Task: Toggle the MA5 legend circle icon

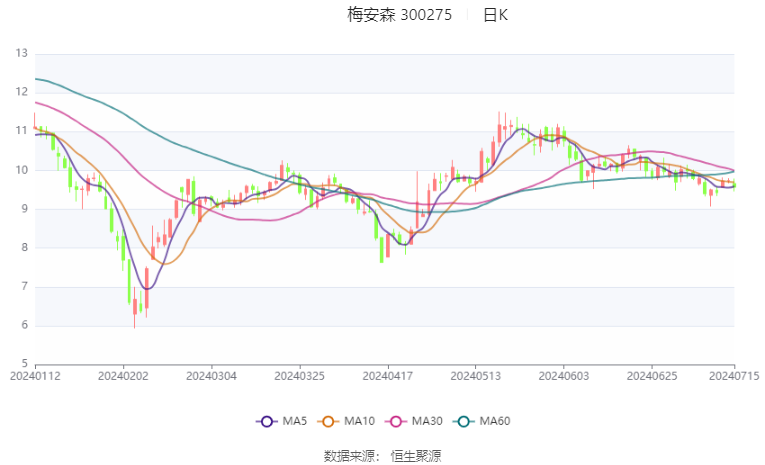Action: click(267, 422)
